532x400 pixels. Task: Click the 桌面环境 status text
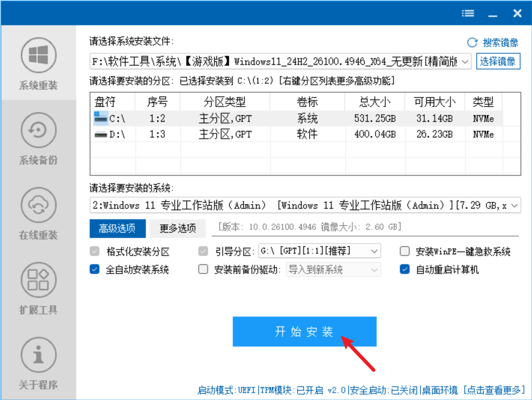click(440, 390)
